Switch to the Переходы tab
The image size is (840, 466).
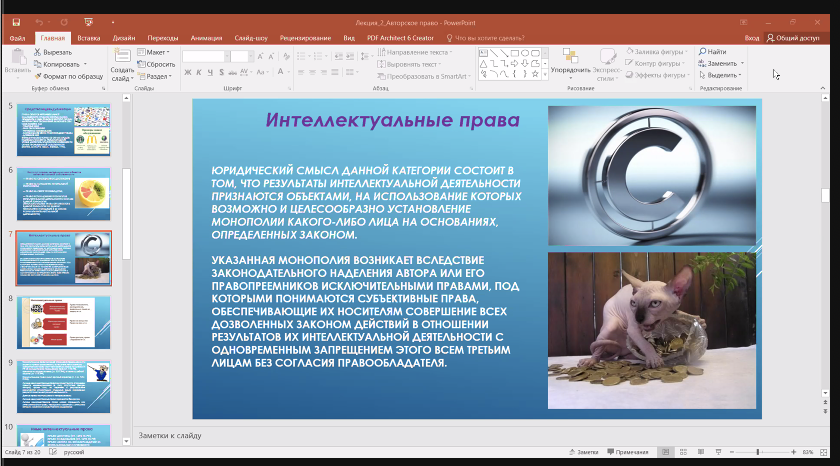(x=163, y=38)
